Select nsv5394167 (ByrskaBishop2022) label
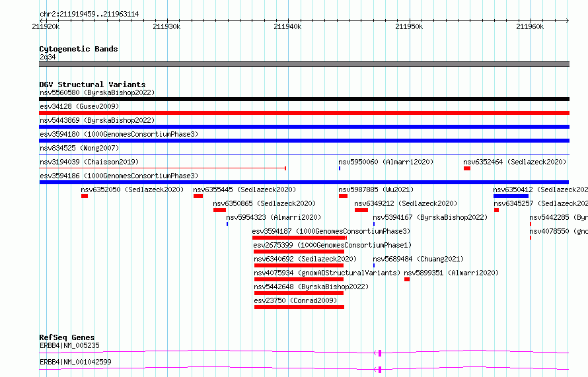Screen dimensions: 588x377 tap(430, 217)
